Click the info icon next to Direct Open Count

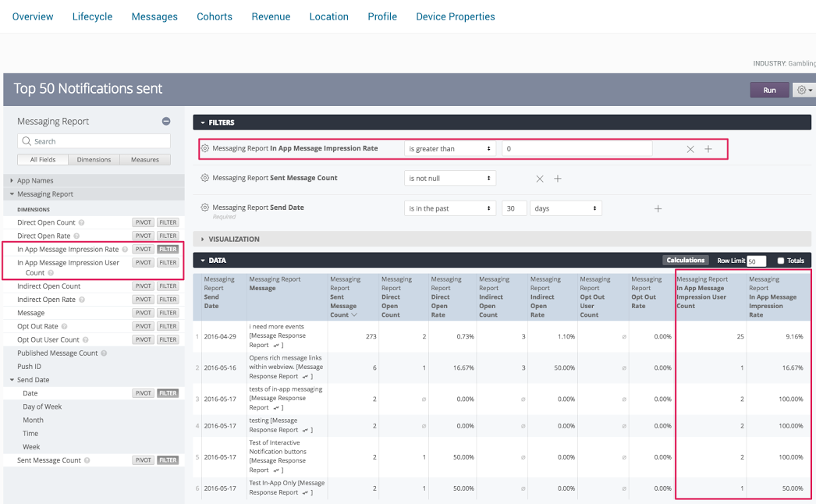tap(82, 222)
